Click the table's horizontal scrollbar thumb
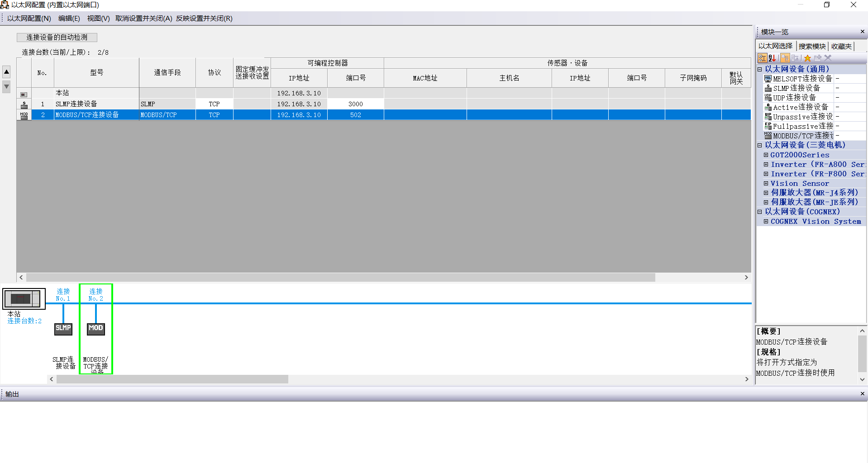Viewport: 868px width, 463px height. (340, 278)
